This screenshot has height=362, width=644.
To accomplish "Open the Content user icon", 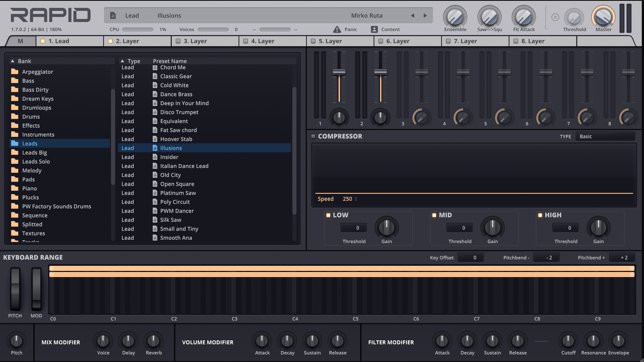I will (x=374, y=29).
